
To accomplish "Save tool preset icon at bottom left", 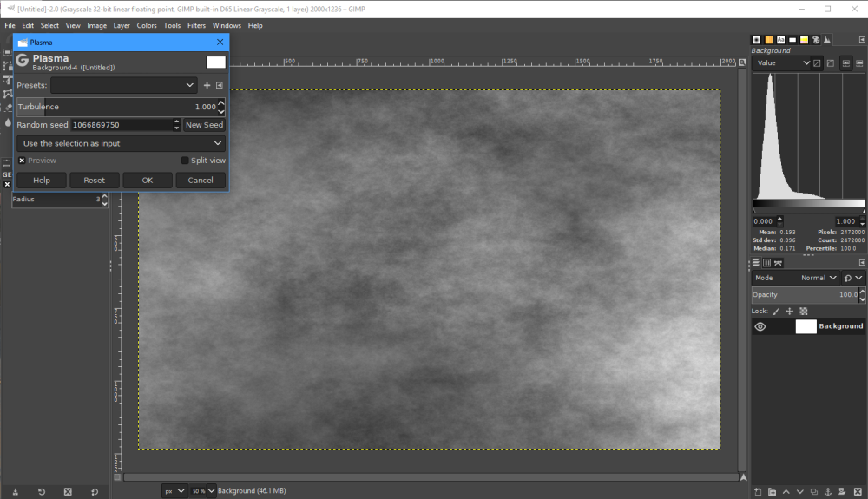I will [x=16, y=492].
